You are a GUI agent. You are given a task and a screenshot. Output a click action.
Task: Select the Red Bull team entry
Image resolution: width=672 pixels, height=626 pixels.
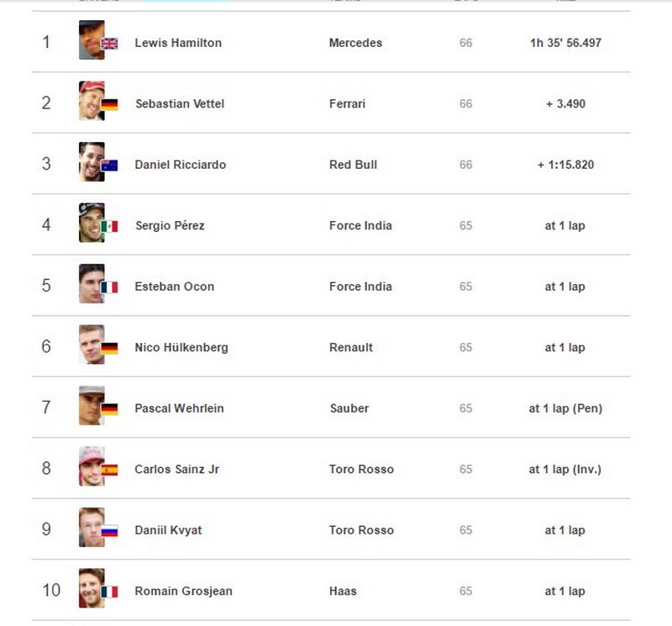353,165
